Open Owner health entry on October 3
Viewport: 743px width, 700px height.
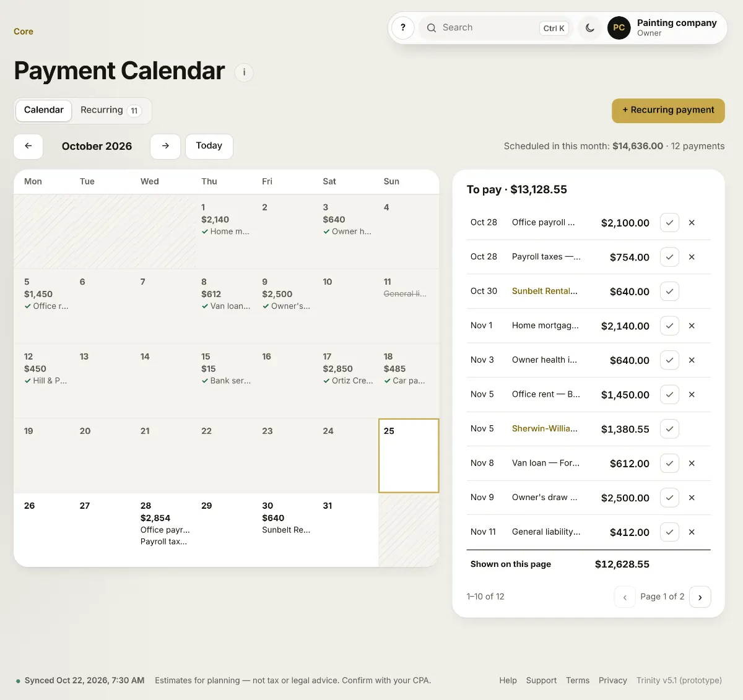pos(347,231)
